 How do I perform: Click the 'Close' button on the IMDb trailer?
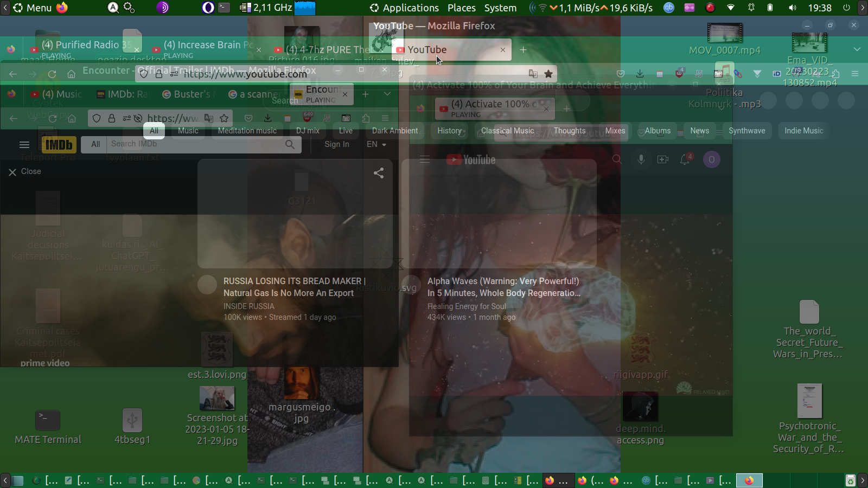point(25,172)
